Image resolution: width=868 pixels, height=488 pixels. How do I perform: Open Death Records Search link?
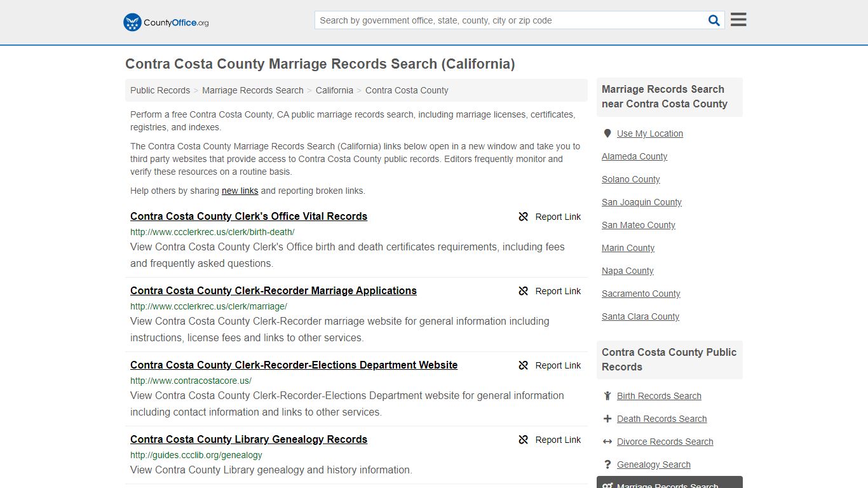tap(661, 419)
